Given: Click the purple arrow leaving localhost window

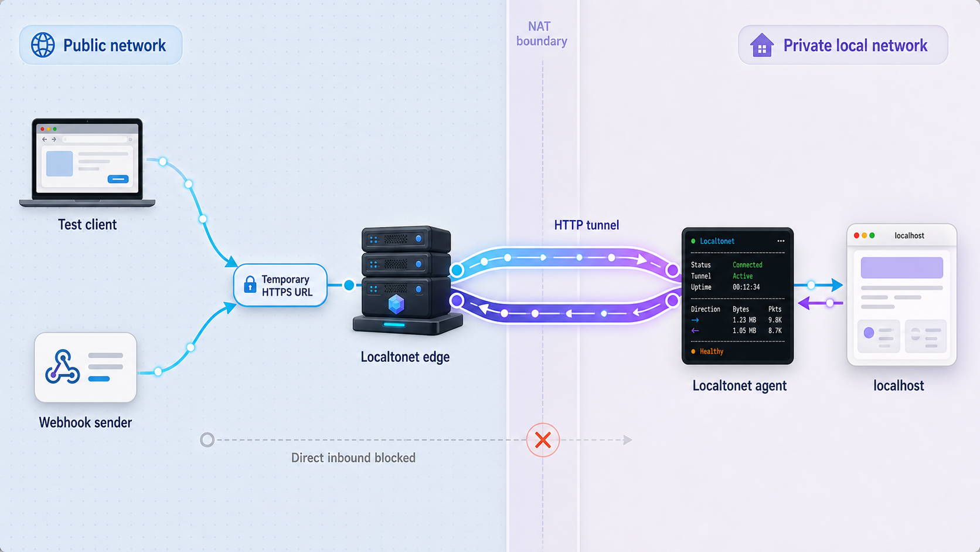Looking at the screenshot, I should (x=821, y=303).
